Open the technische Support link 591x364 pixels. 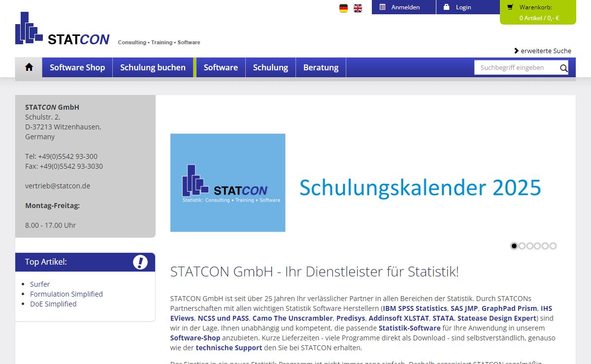[229, 348]
